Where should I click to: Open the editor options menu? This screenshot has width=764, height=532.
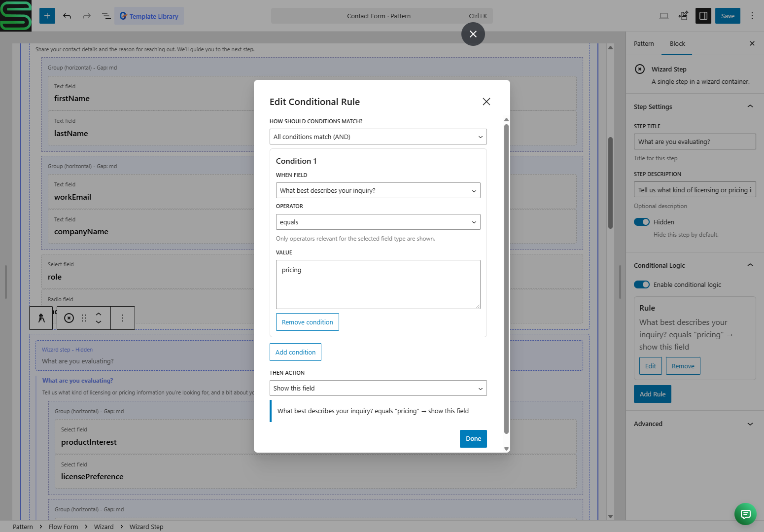(752, 16)
